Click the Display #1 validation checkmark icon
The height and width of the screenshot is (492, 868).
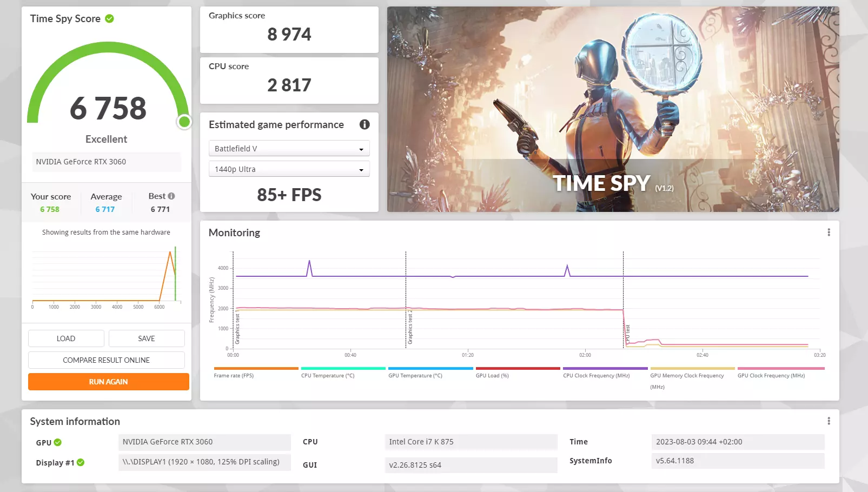[81, 462]
